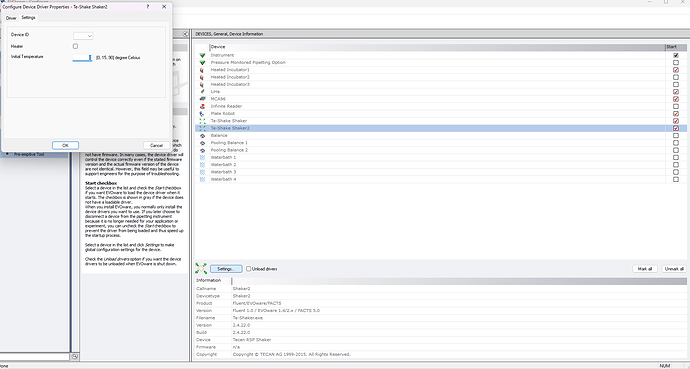690x369 pixels.
Task: Enable the Heater checkbox
Action: (75, 46)
